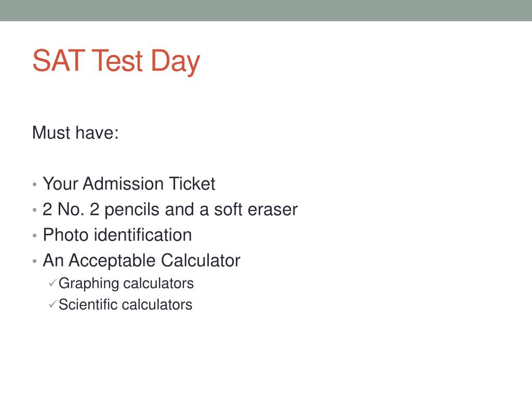The image size is (532, 399).
Task: Click the word Ticket in first bullet
Action: coord(192,184)
